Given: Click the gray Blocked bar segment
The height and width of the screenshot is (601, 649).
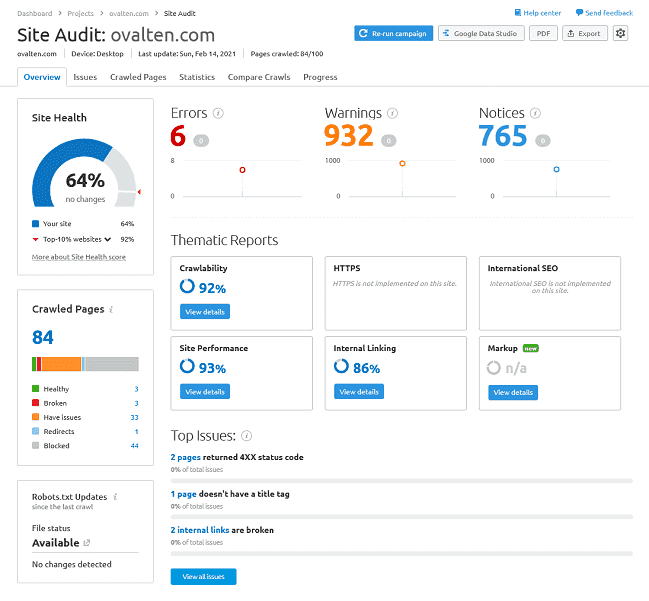Looking at the screenshot, I should click(x=112, y=364).
